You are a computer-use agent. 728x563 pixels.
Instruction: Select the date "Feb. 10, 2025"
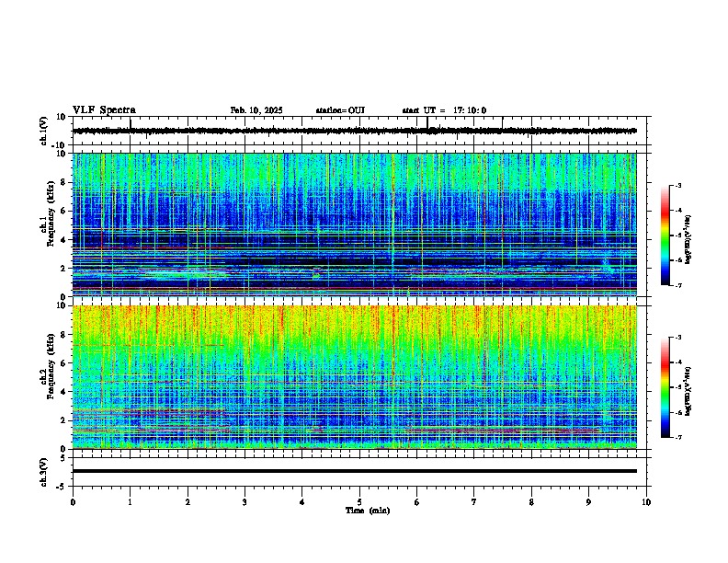coord(256,110)
